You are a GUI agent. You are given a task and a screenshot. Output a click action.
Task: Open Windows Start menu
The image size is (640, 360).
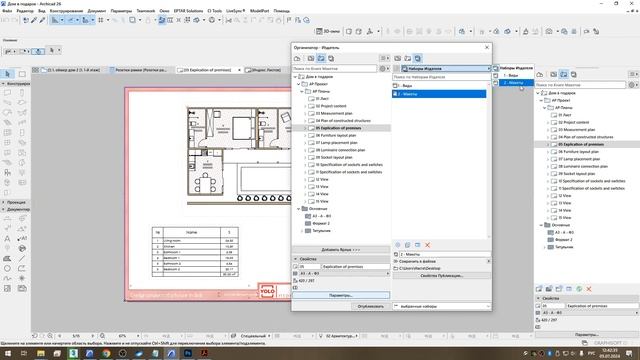7,353
